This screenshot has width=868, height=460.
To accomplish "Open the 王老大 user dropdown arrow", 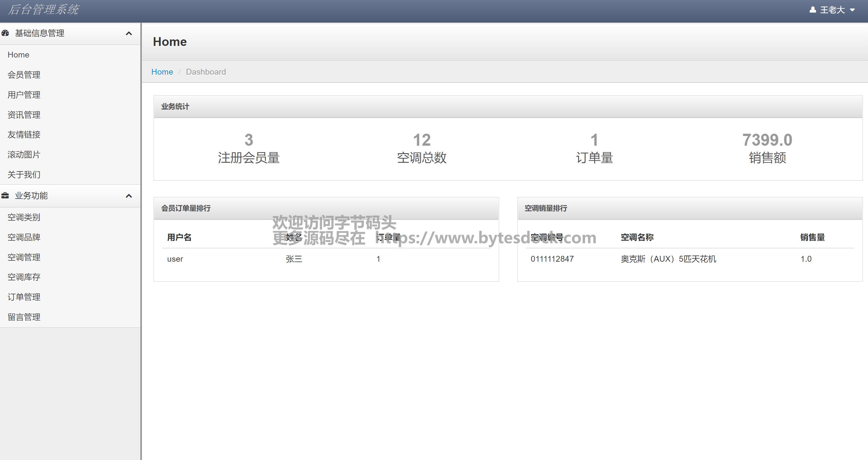I will pyautogui.click(x=852, y=10).
